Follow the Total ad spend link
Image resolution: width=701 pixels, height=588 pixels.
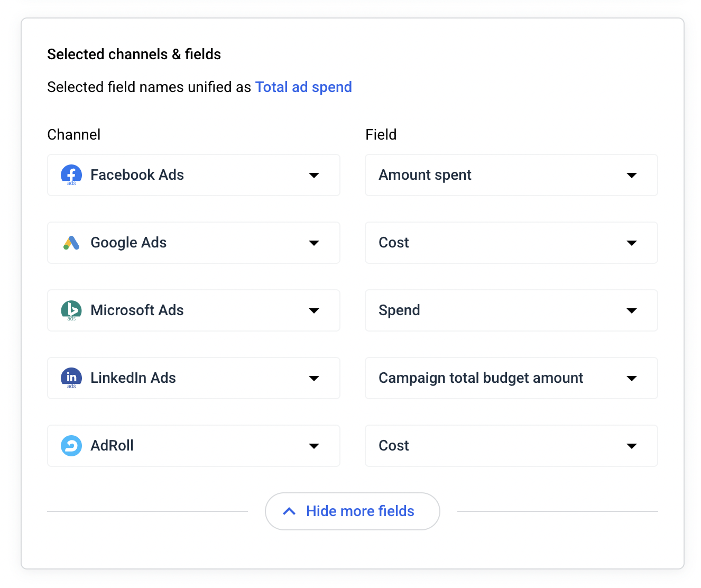[x=303, y=87]
